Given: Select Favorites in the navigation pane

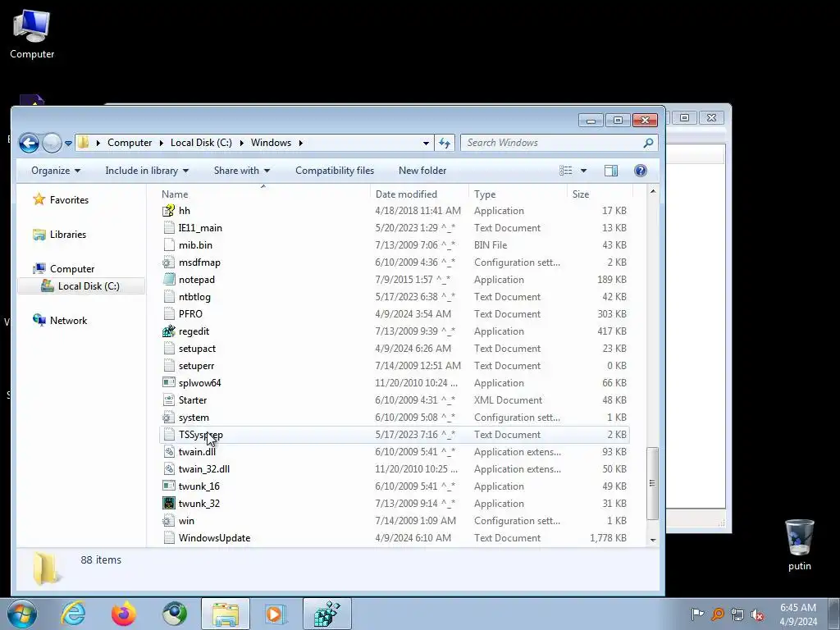Looking at the screenshot, I should click(61, 200).
